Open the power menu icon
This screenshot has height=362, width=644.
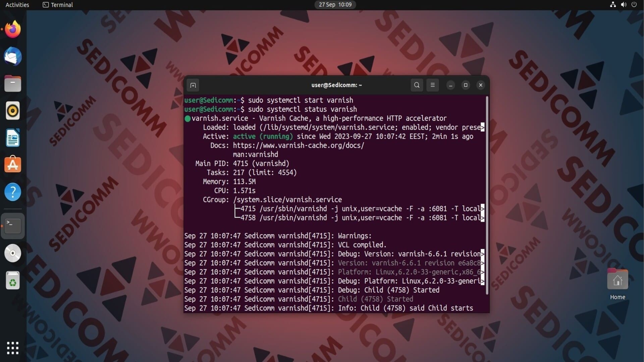coord(634,5)
